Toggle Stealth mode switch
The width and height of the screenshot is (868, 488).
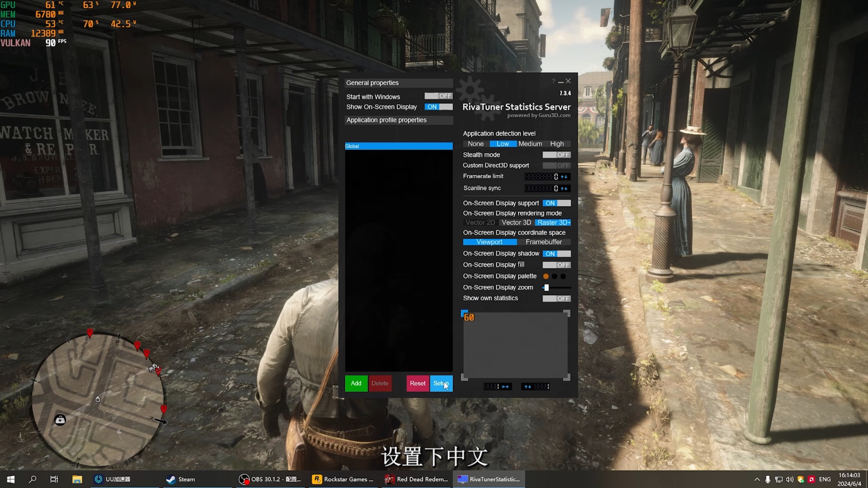[556, 155]
